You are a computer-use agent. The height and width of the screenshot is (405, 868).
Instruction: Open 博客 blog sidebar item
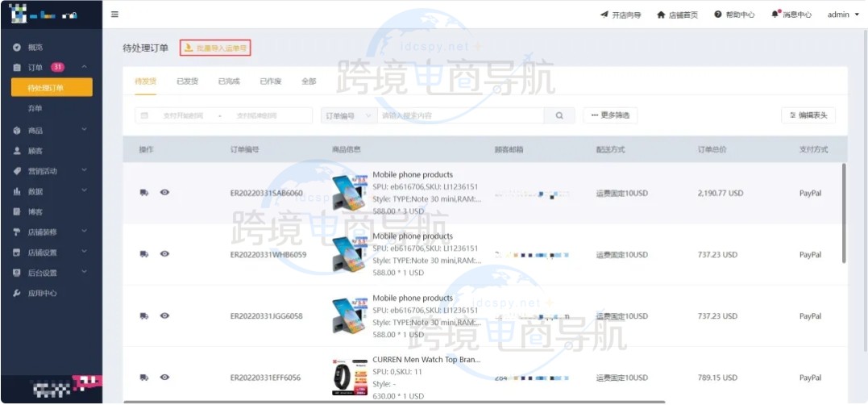35,212
